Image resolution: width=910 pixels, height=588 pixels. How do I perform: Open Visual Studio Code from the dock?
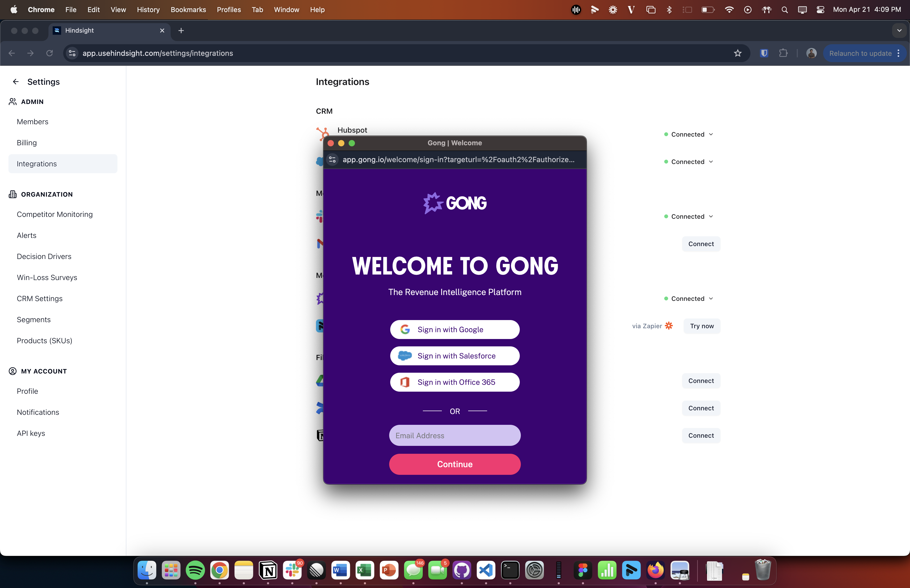point(486,570)
